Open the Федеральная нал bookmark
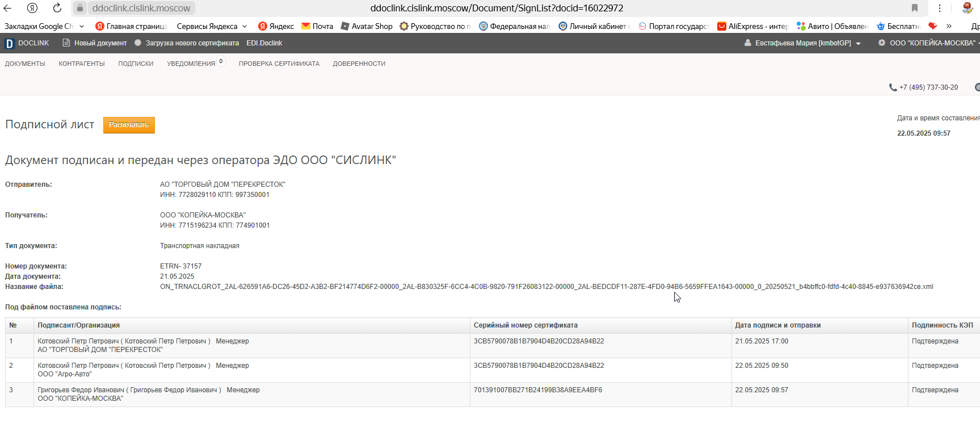This screenshot has height=436, width=980. [515, 26]
